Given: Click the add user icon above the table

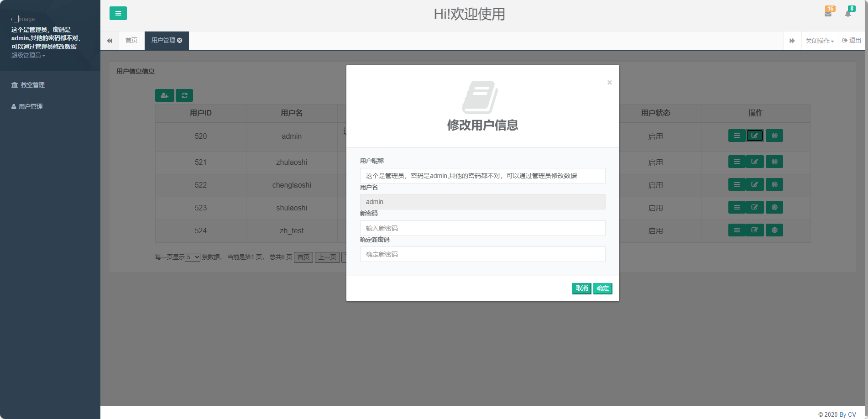Looking at the screenshot, I should coord(165,95).
